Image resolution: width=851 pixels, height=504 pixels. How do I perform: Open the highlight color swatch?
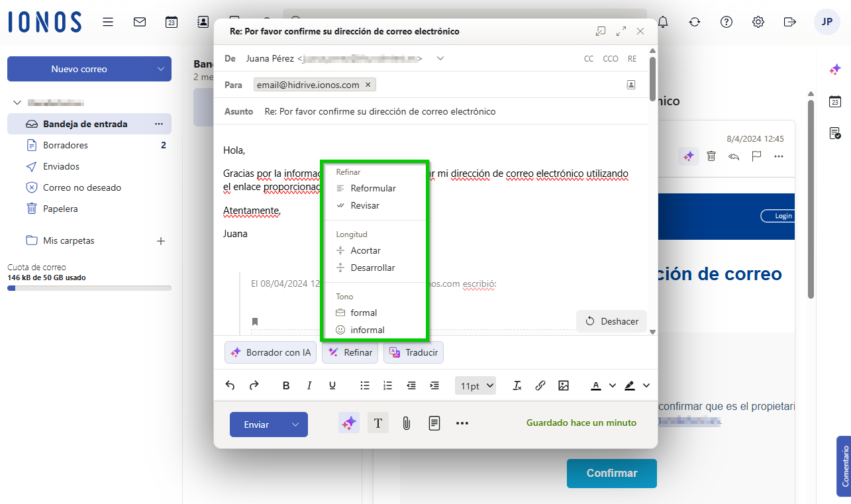pos(629,385)
